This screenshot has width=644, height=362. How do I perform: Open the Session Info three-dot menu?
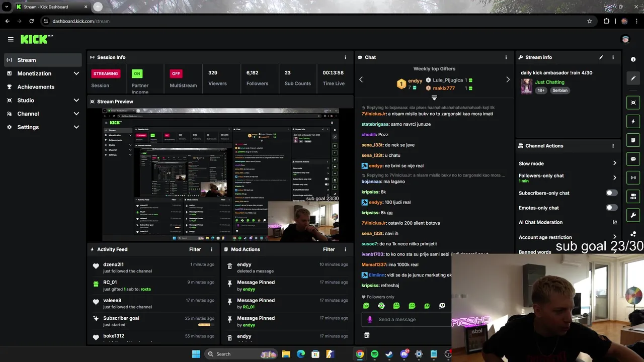(345, 57)
